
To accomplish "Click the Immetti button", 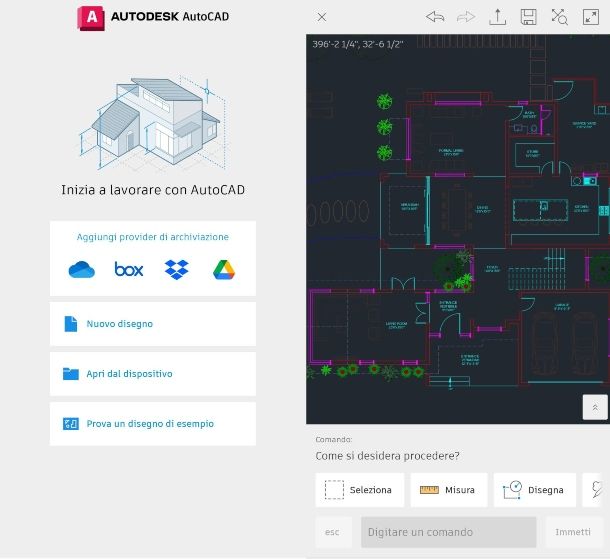I will point(573,532).
